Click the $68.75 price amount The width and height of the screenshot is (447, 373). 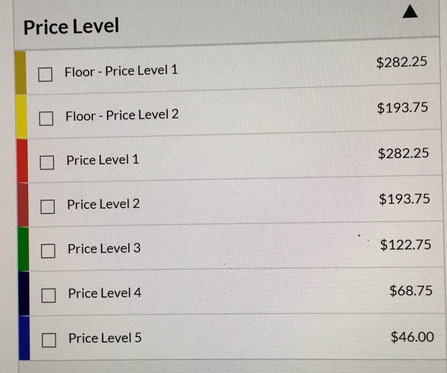[x=411, y=291]
